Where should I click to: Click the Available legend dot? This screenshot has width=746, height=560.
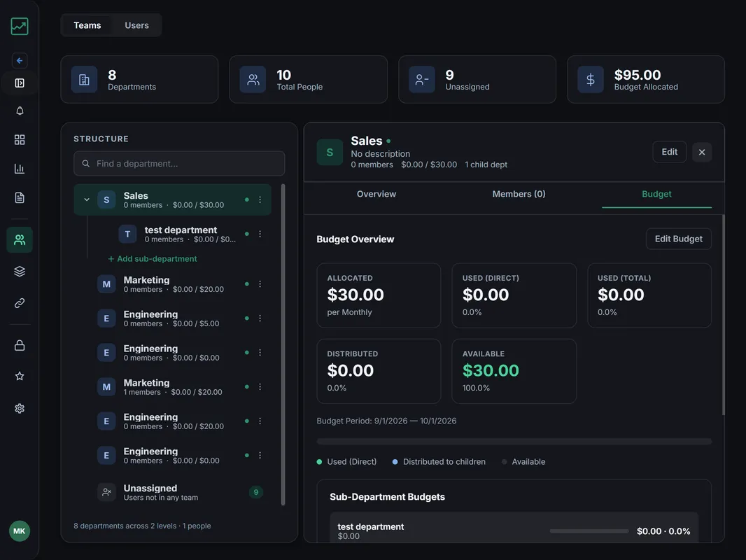coord(505,462)
